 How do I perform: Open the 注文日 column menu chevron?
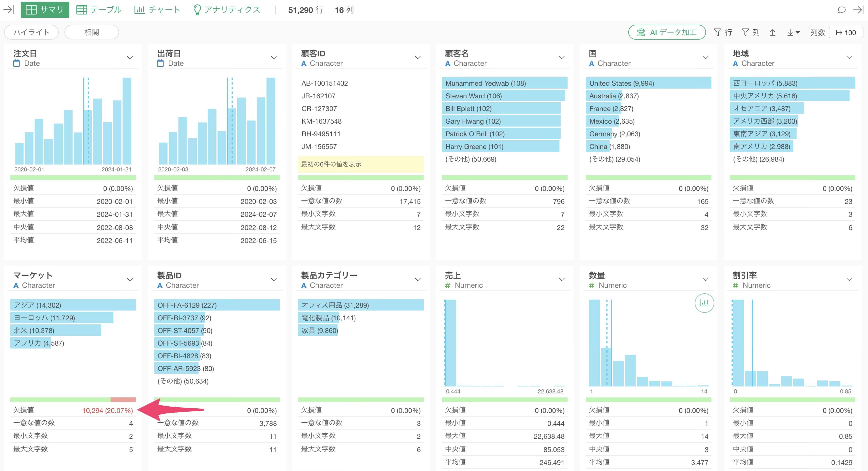[x=130, y=58]
